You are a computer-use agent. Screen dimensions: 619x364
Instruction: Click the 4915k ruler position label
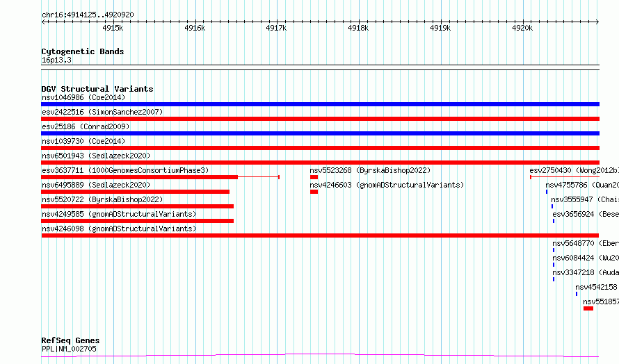point(113,28)
